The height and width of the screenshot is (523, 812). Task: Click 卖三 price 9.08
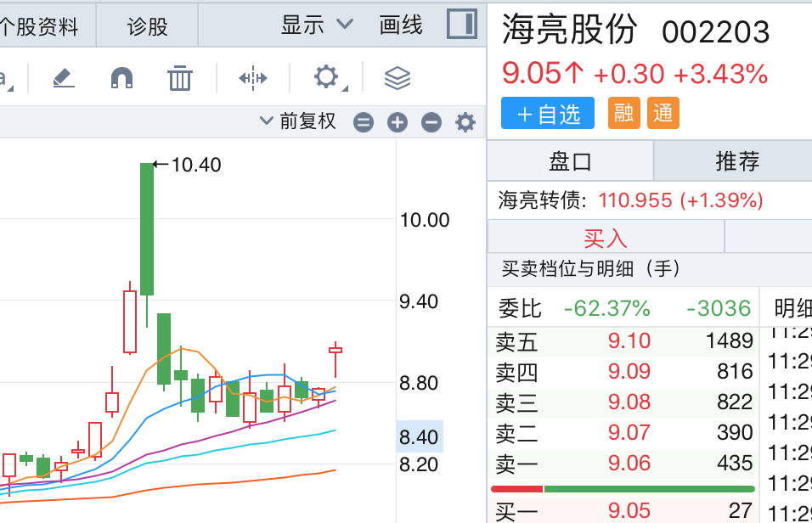pyautogui.click(x=629, y=402)
